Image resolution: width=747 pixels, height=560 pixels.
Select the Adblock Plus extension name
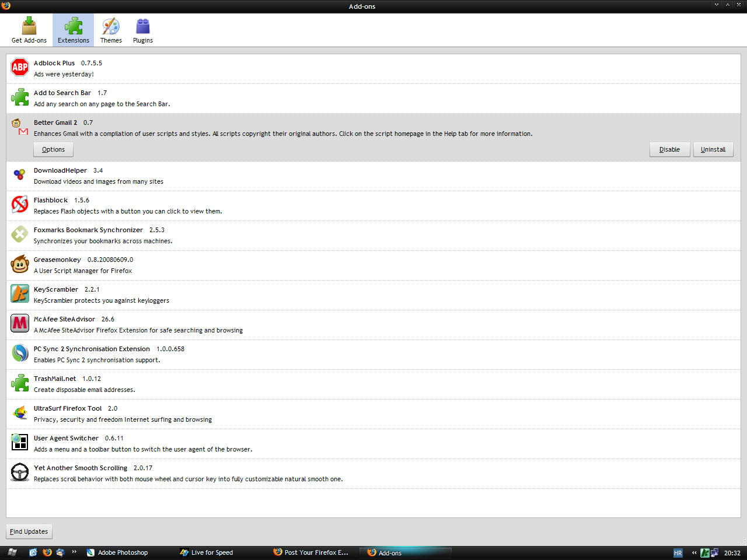click(54, 63)
